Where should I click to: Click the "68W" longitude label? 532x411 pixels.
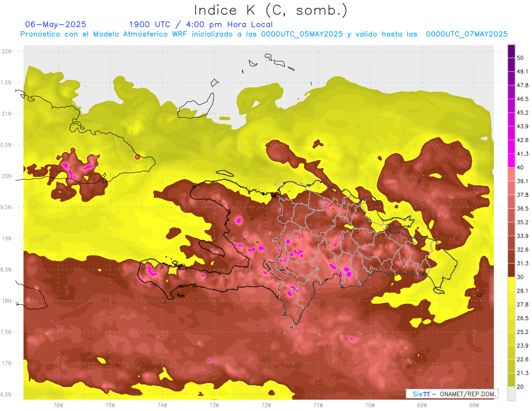click(x=474, y=405)
